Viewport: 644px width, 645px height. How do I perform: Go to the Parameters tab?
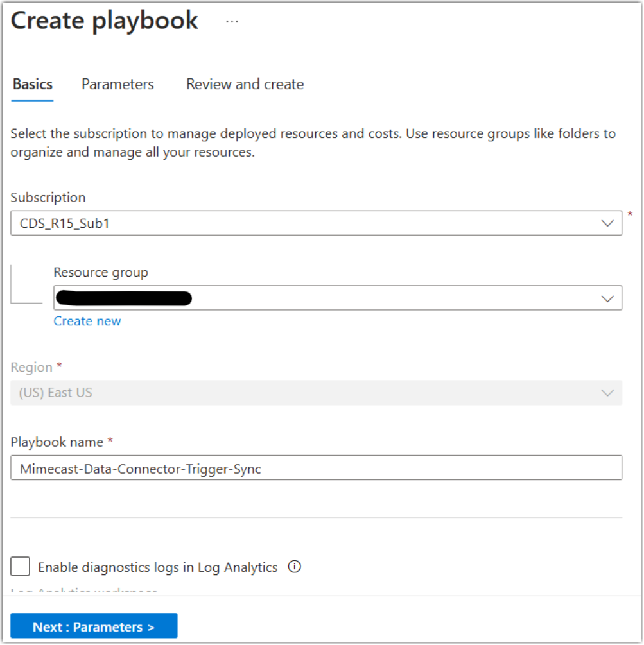[x=117, y=85]
